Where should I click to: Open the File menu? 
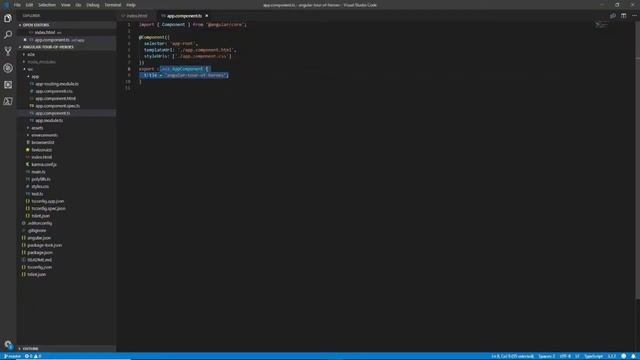pos(17,5)
